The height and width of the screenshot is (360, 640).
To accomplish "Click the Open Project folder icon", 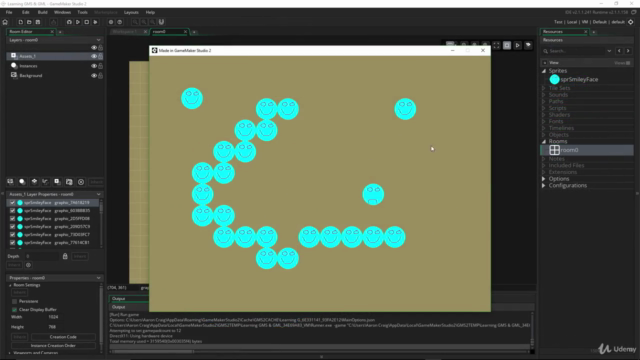I will tap(29, 22).
